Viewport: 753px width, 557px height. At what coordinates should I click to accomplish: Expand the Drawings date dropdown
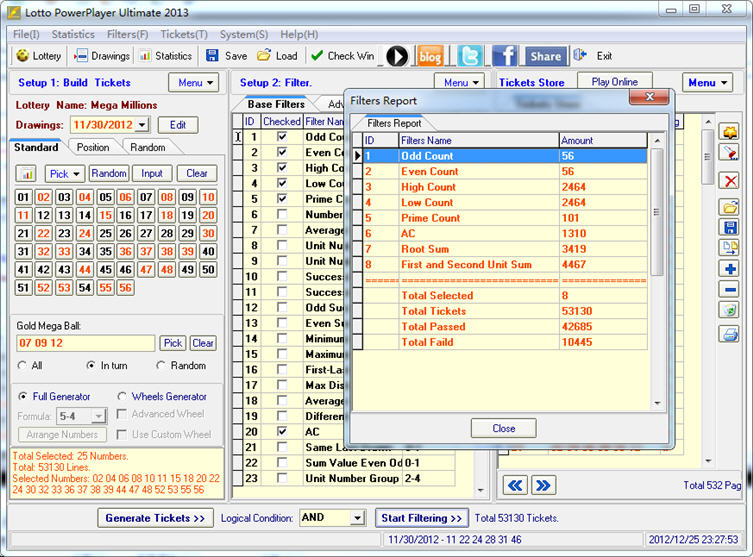coord(142,125)
